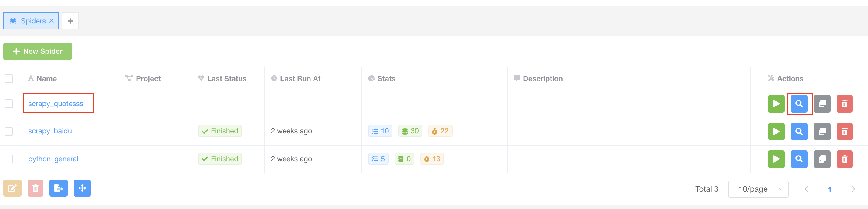Clone the scrapy_quotesss spider

click(822, 104)
